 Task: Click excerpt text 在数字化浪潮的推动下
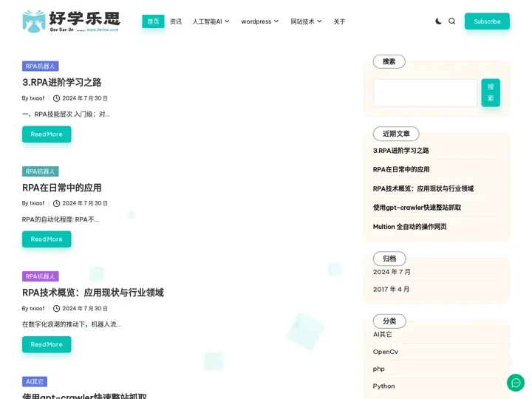click(x=71, y=324)
